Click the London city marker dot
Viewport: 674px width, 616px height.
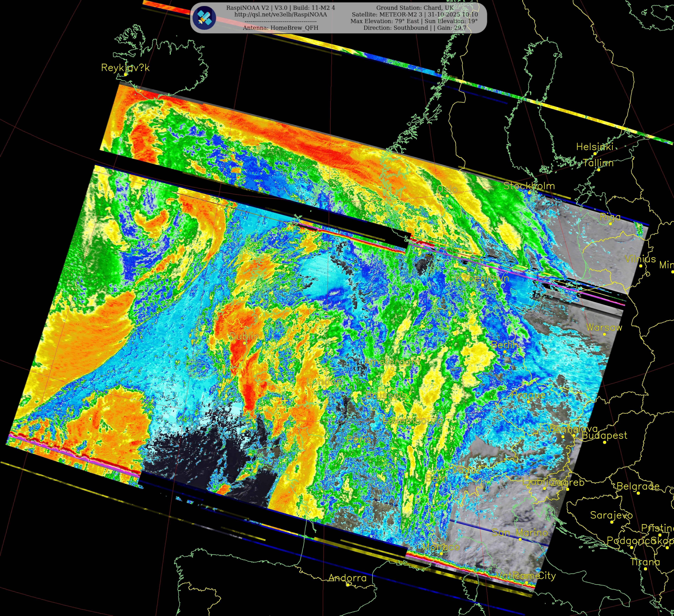pos(324,388)
